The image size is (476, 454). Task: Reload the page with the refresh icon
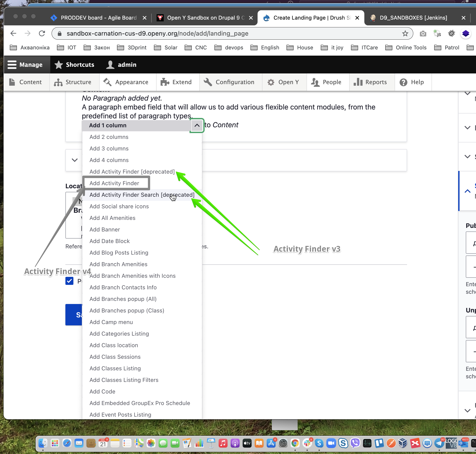click(42, 33)
